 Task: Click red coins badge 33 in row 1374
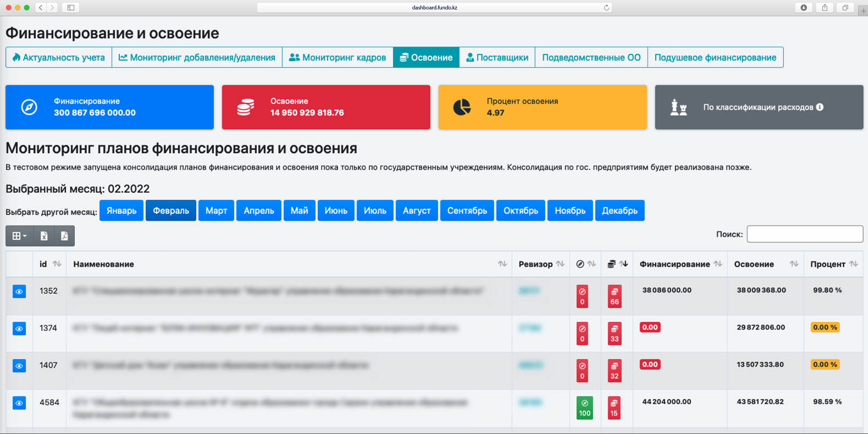pyautogui.click(x=615, y=333)
